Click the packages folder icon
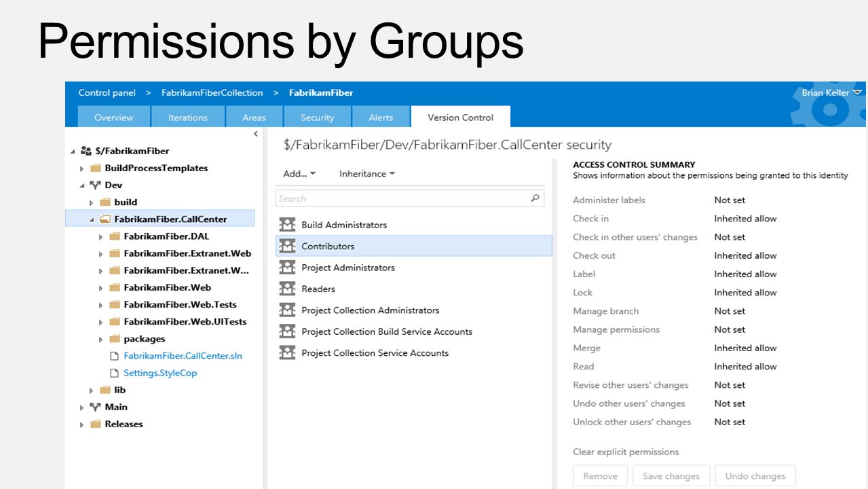 coord(114,339)
